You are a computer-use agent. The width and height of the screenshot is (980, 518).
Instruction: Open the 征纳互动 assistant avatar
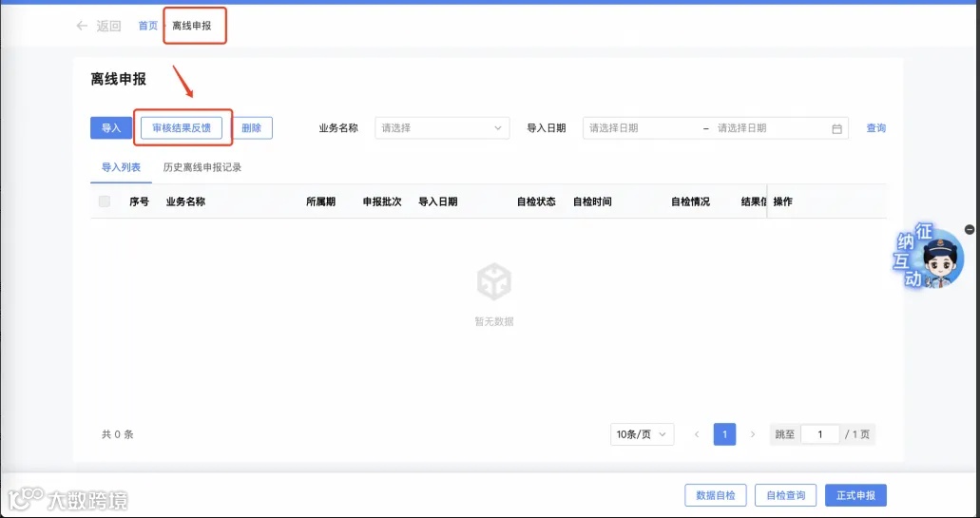pyautogui.click(x=931, y=259)
